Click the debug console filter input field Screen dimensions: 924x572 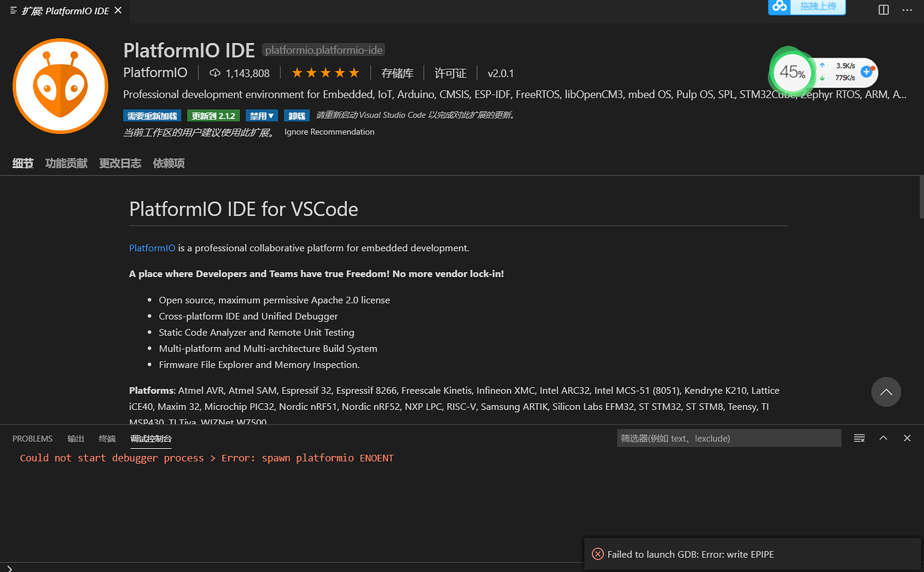(x=728, y=438)
